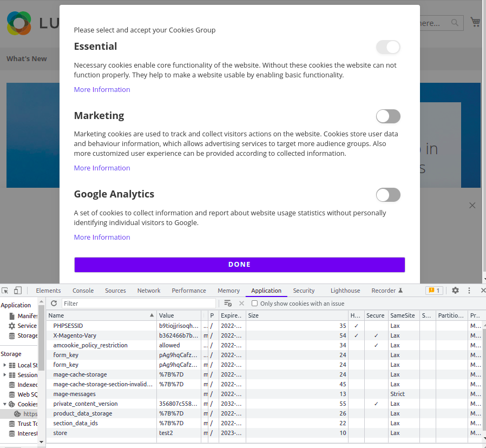Open More Information under Marketing

(x=102, y=168)
